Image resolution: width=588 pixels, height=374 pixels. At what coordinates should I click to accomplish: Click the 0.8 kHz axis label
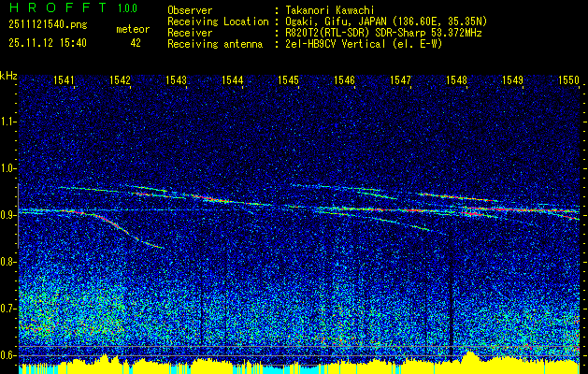(7, 262)
